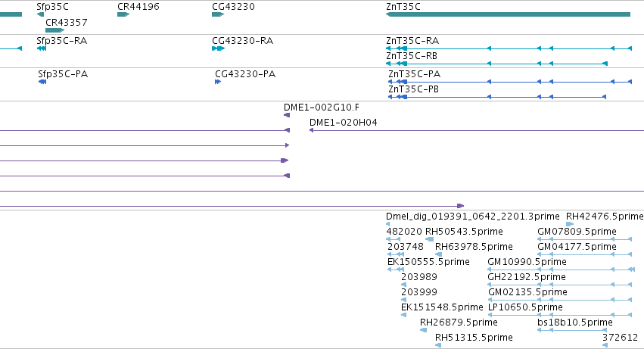Select the Sfp35C-PA protein glyph
The width and height of the screenshot is (644, 349).
(42, 82)
